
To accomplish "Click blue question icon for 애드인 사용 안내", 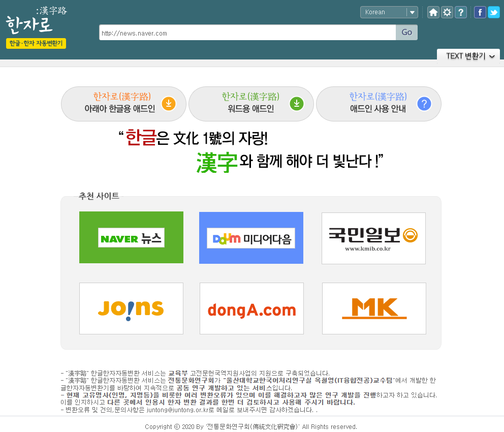I will (x=424, y=104).
